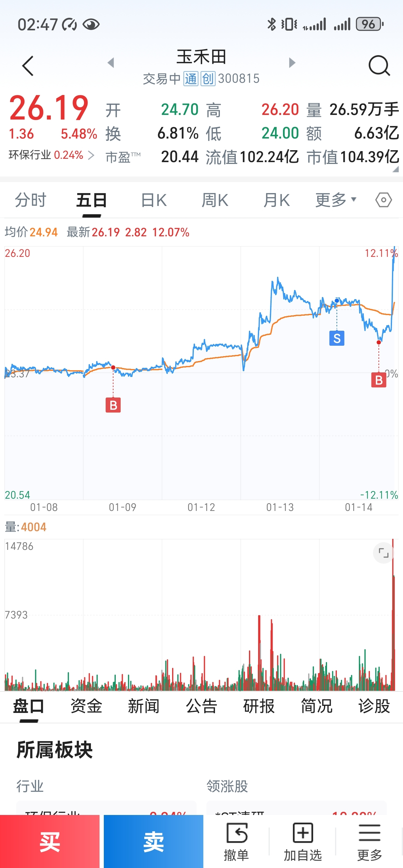403x868 pixels.
Task: Expand volume chart to fullscreen
Action: point(383,553)
